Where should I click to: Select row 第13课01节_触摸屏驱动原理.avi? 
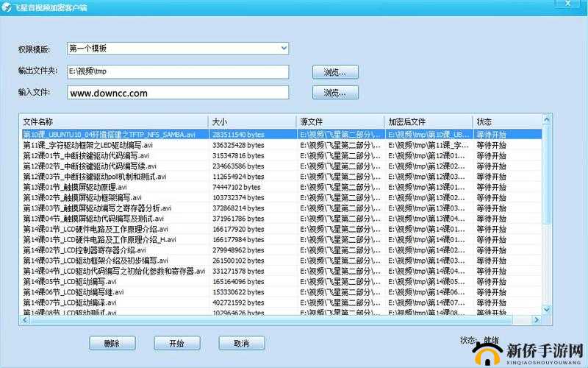[282, 187]
